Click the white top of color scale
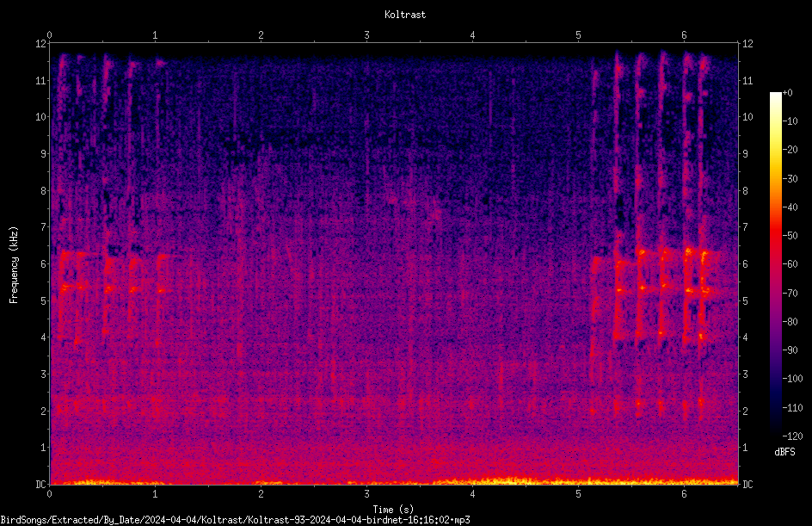812x526 pixels. point(775,95)
